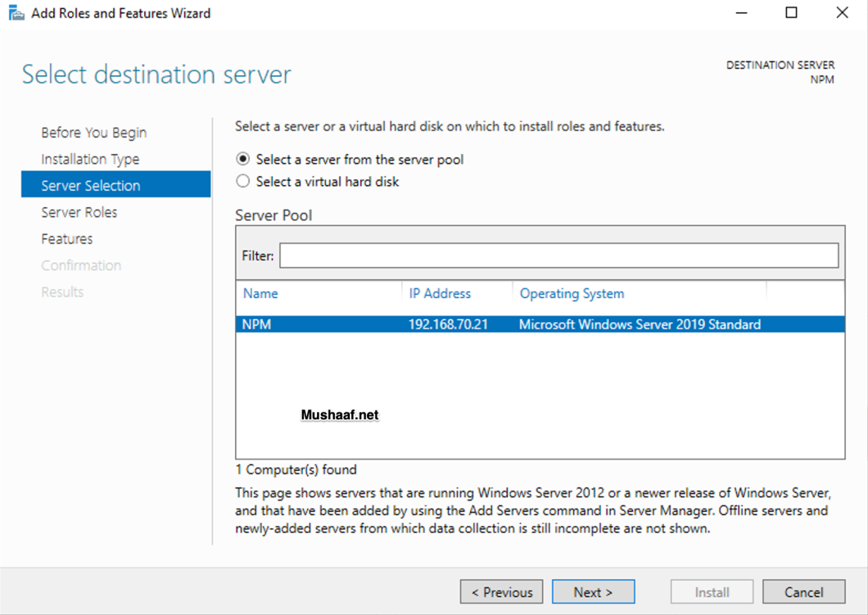This screenshot has height=615, width=868.
Task: Click the Results step label
Action: 62,292
